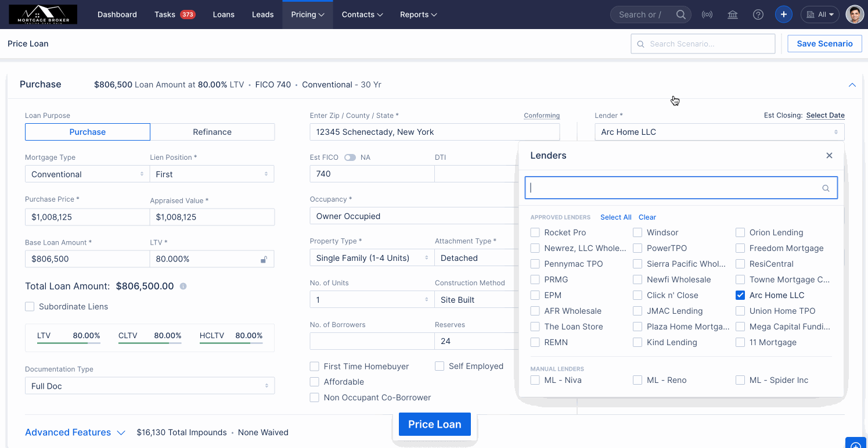The width and height of the screenshot is (868, 448).
Task: Open the Mortgage Type dropdown
Action: pyautogui.click(x=87, y=174)
